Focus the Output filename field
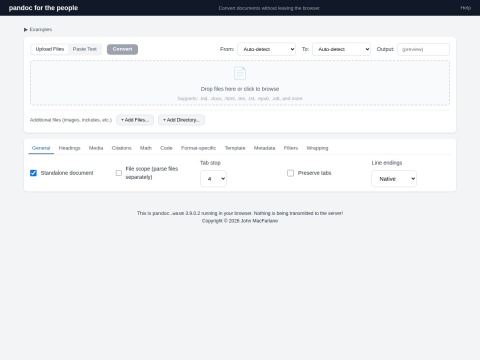The height and width of the screenshot is (360, 480). click(423, 49)
